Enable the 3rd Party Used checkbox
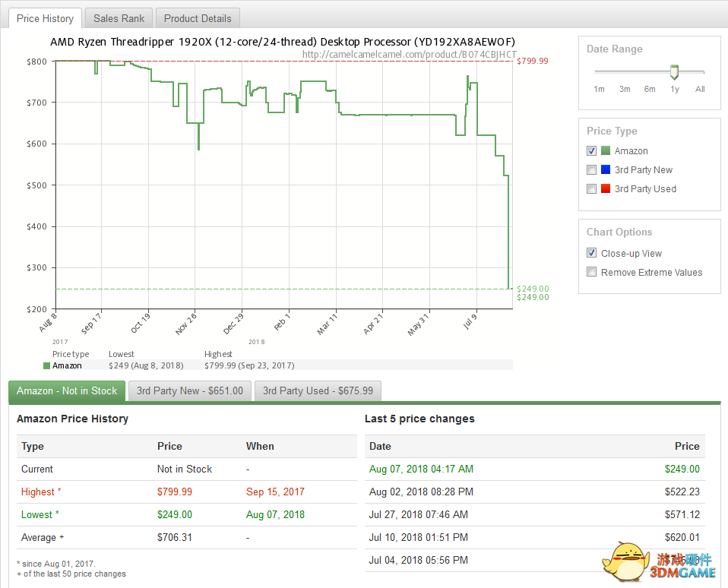This screenshot has height=588, width=728. (591, 189)
